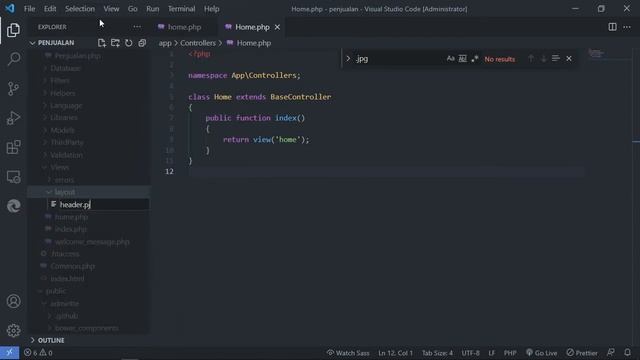
Task: Click LF end of line selector
Action: pyautogui.click(x=491, y=353)
